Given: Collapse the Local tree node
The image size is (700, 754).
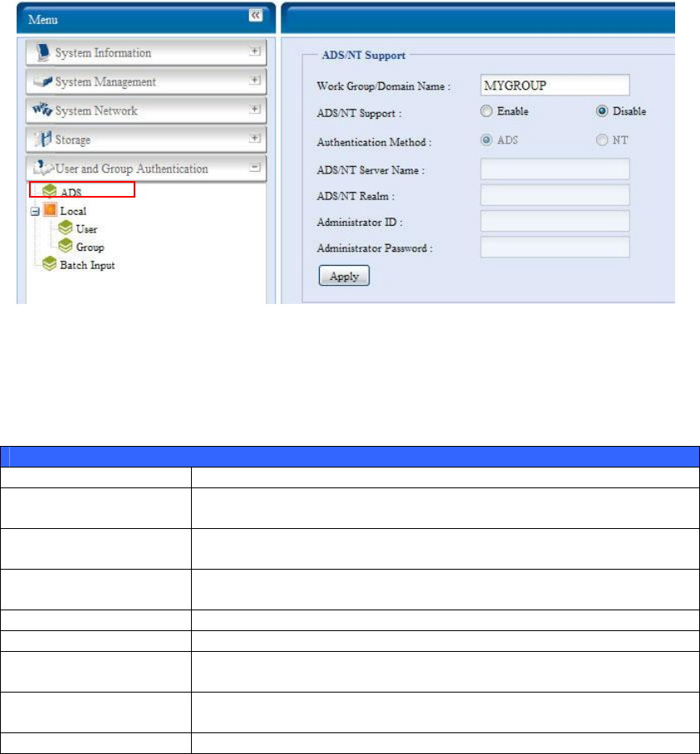Looking at the screenshot, I should tap(35, 211).
